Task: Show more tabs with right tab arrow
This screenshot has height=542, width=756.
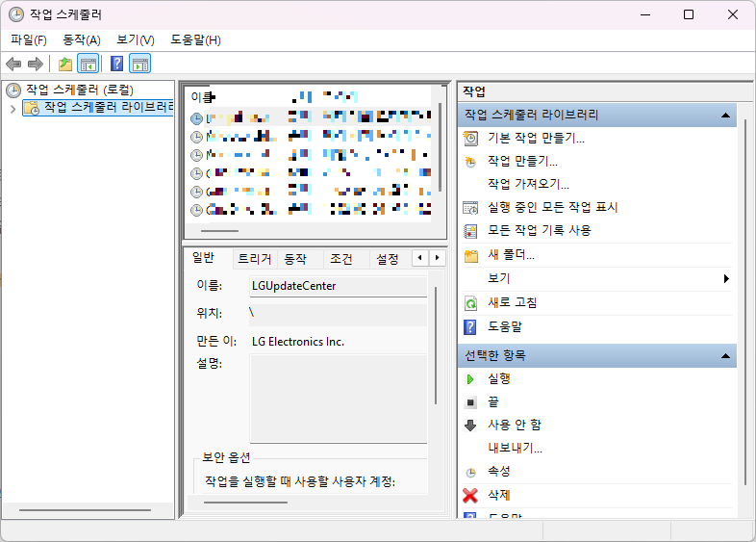Action: point(437,258)
